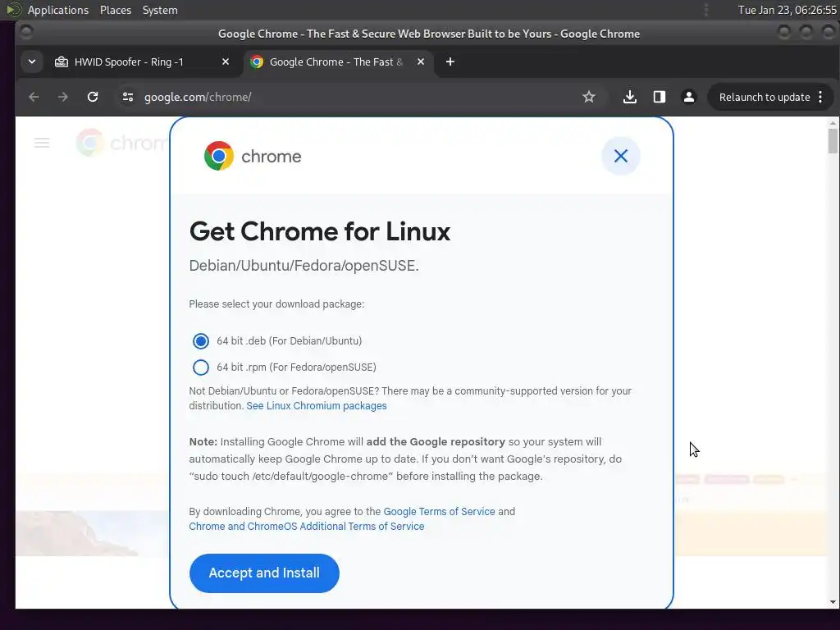Open Google Terms of Service link
Viewport: 840px width, 630px height.
pos(440,511)
